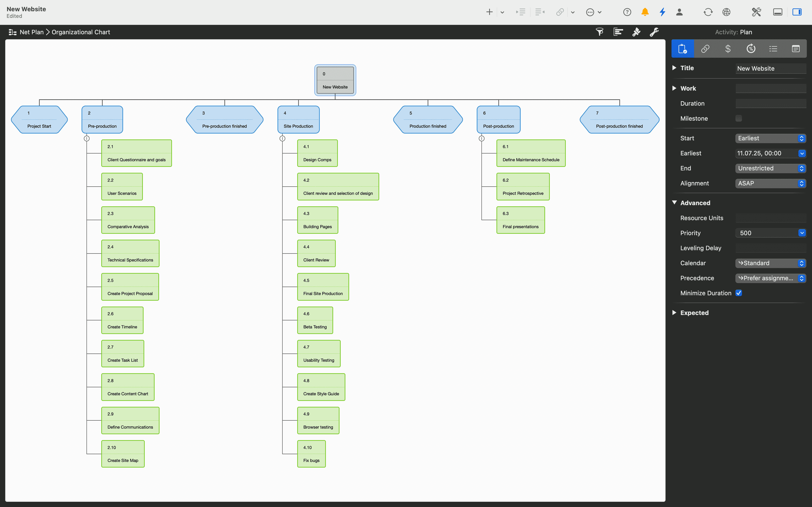Click the Priority value stepper

[x=802, y=233]
